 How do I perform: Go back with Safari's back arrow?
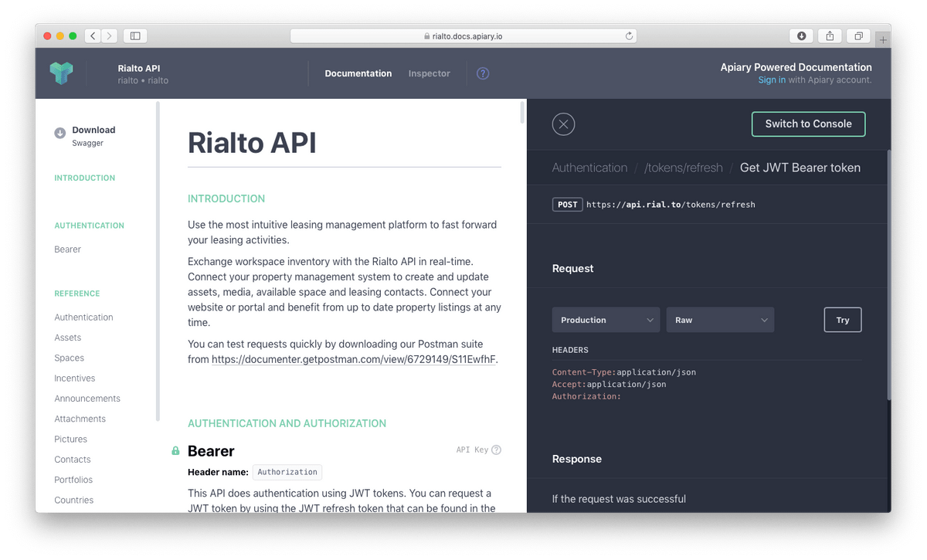[93, 36]
